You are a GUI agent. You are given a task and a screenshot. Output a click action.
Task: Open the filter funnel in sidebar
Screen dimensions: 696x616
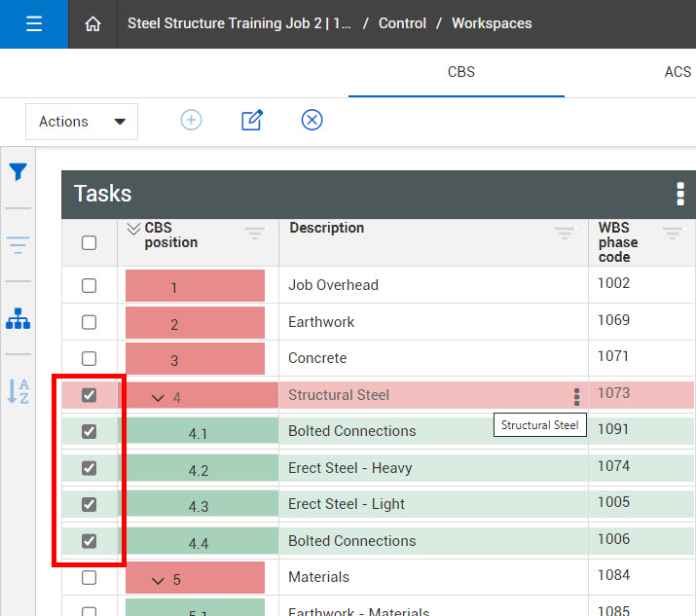(18, 172)
